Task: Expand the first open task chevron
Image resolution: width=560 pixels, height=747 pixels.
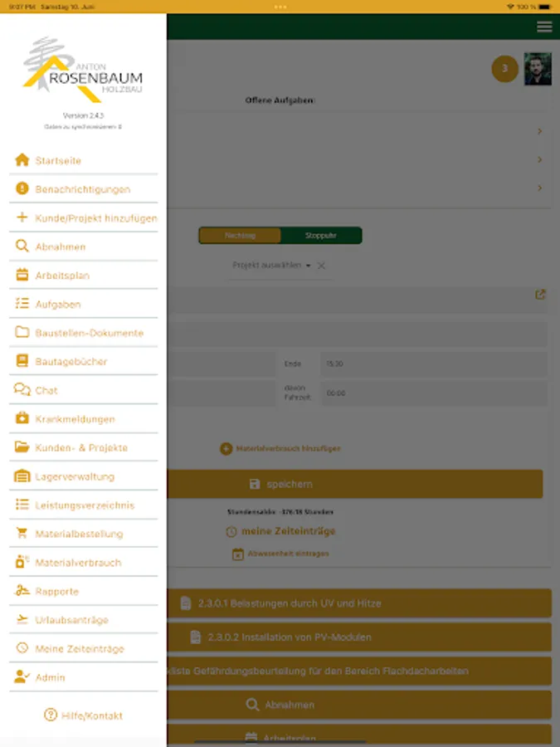Action: [x=539, y=131]
